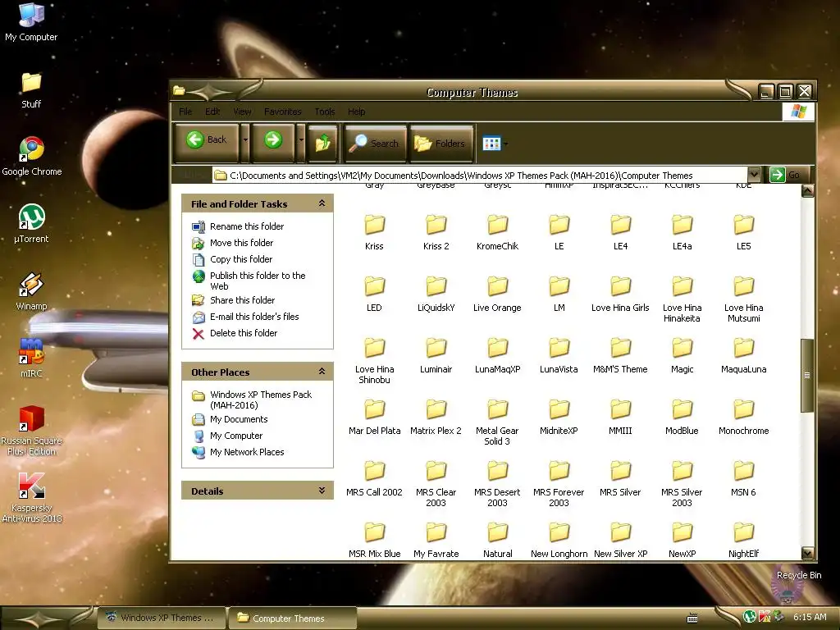Open the Tools menu
The width and height of the screenshot is (840, 630).
click(x=325, y=112)
